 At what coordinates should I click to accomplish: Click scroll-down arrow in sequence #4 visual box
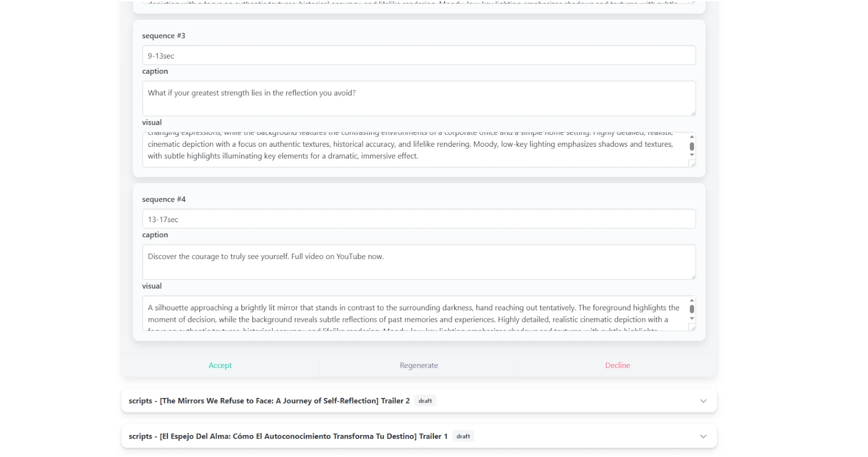(x=692, y=319)
